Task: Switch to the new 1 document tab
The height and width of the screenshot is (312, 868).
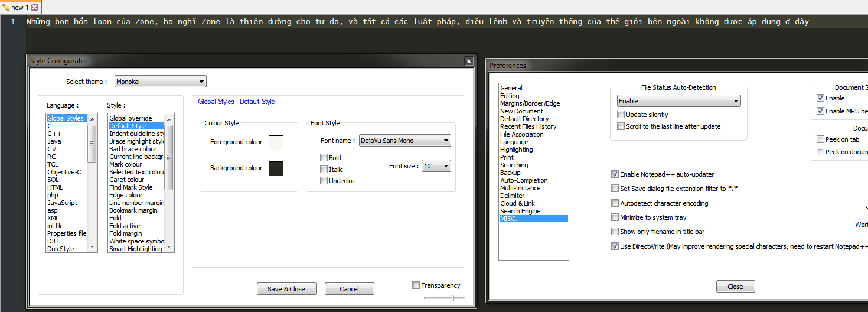Action: 19,8
